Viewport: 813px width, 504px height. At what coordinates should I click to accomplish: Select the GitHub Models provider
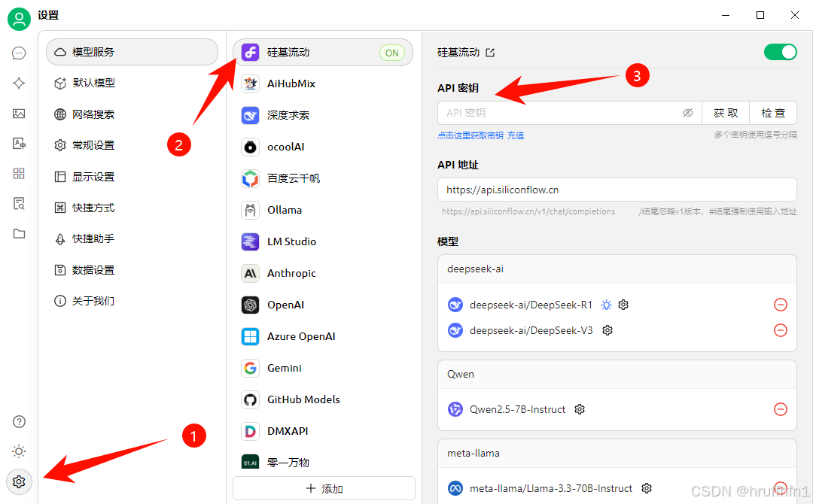point(322,399)
